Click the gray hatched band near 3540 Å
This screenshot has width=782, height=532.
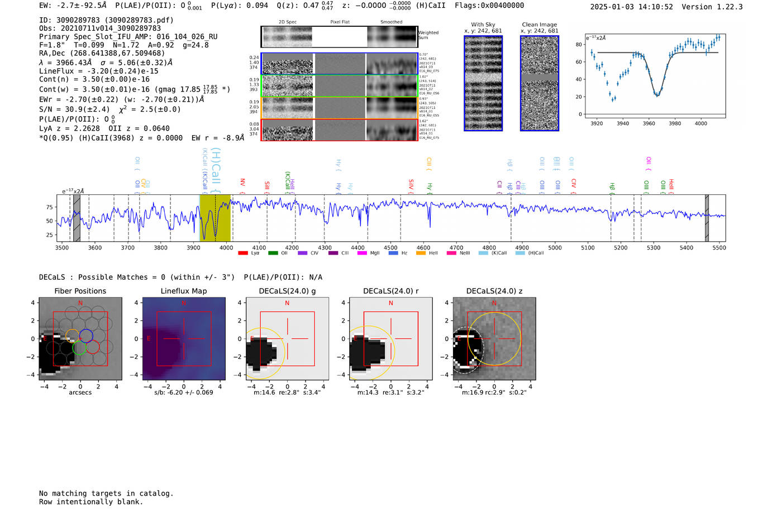(x=77, y=218)
